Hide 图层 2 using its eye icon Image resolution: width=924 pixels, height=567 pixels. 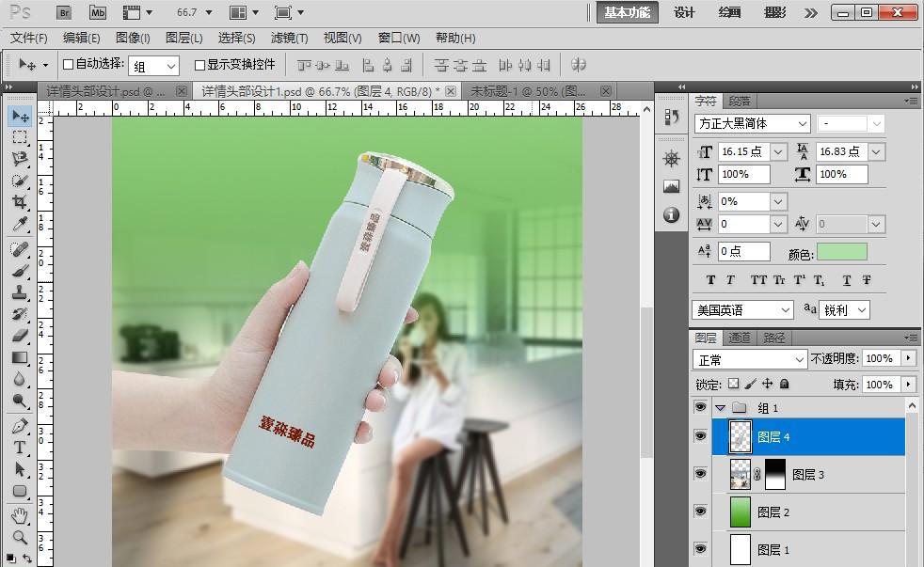point(700,512)
